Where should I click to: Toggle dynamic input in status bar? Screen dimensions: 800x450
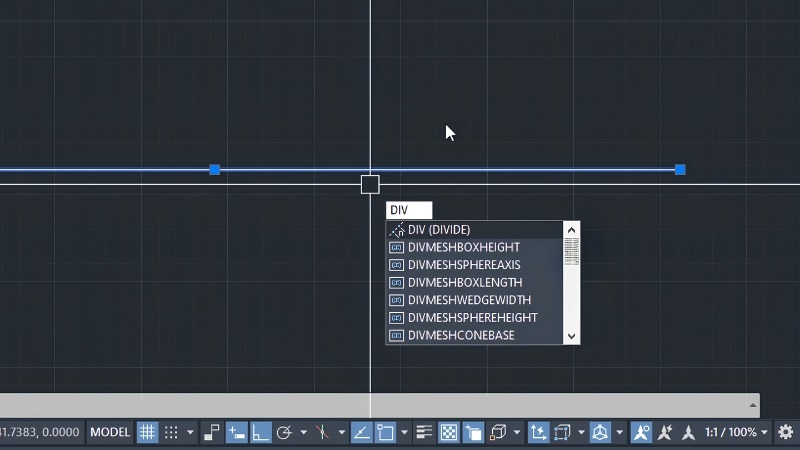click(x=236, y=433)
